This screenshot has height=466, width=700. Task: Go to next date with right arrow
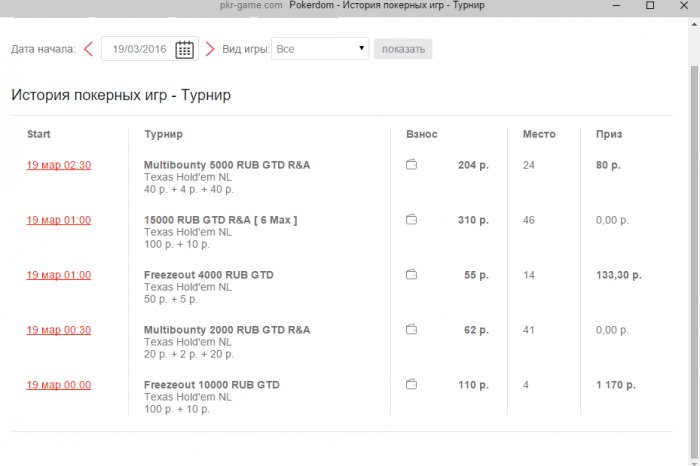point(210,49)
